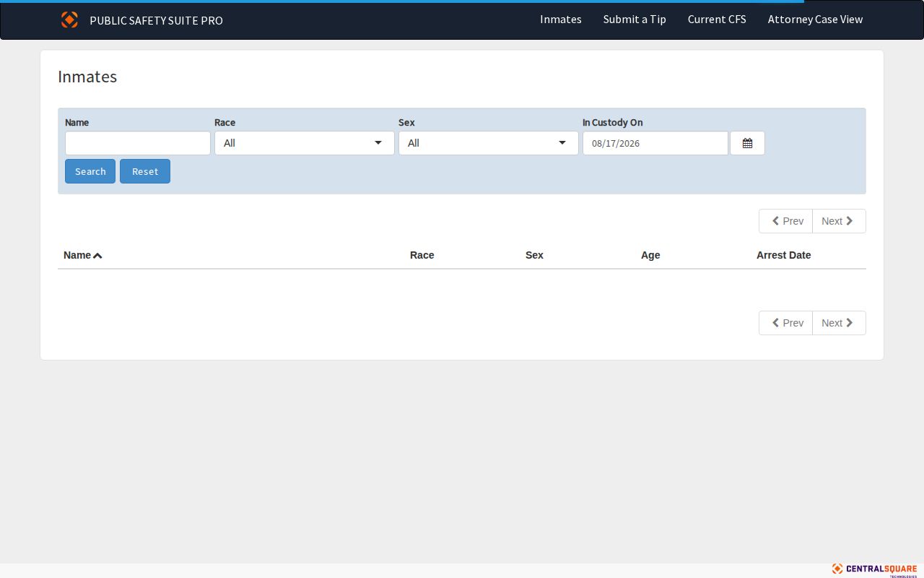The width and height of the screenshot is (924, 578).
Task: Sort table by Arrest Date column header
Action: (x=783, y=255)
